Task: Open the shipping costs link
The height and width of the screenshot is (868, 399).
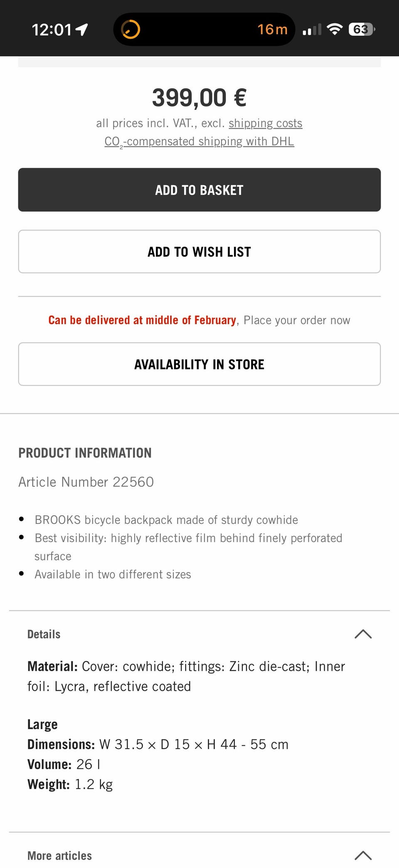Action: click(266, 123)
